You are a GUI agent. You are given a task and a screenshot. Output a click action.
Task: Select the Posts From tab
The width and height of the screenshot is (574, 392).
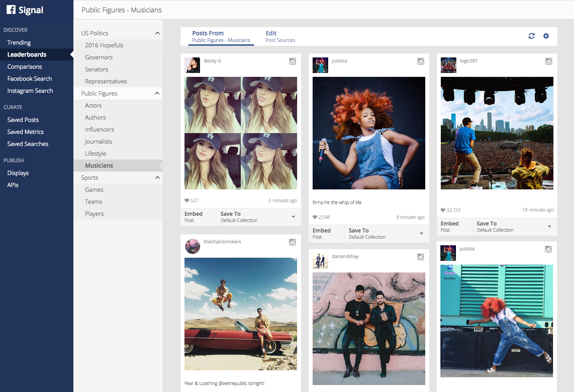pyautogui.click(x=221, y=36)
